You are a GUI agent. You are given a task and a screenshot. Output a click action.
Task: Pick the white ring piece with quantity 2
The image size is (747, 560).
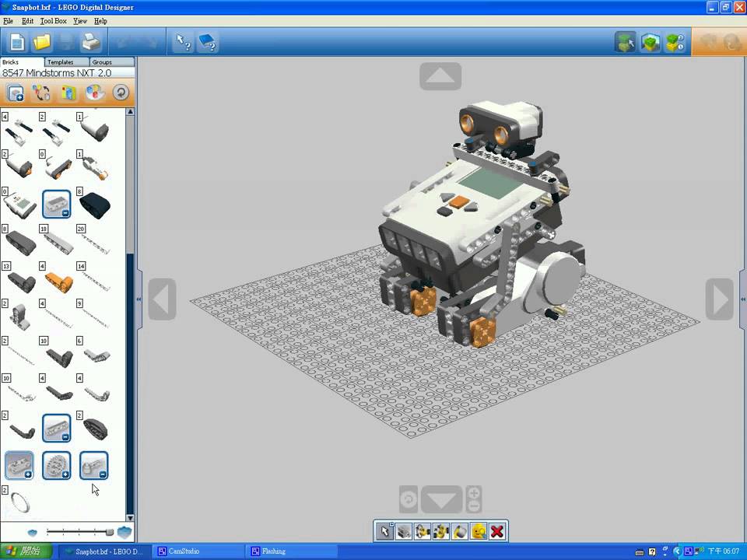pos(20,502)
